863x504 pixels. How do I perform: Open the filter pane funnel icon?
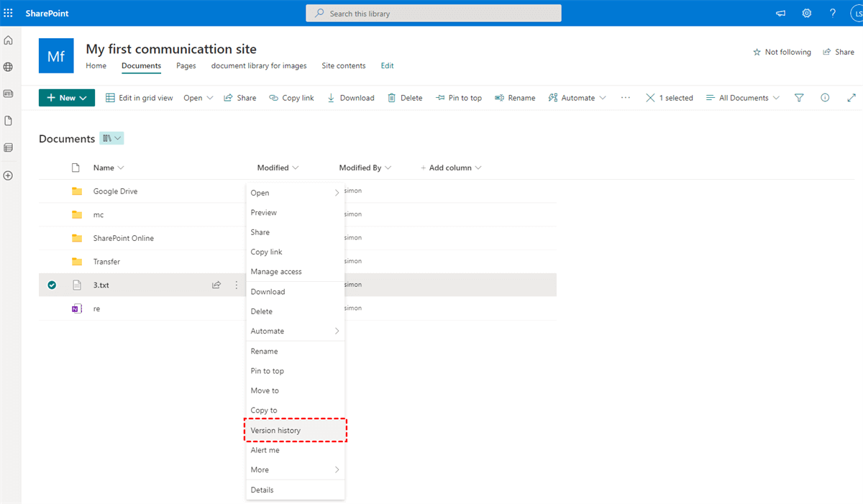coord(799,98)
